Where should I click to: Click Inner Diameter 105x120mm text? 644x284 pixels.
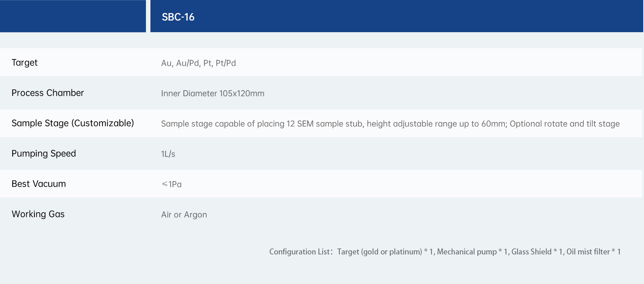pyautogui.click(x=213, y=93)
